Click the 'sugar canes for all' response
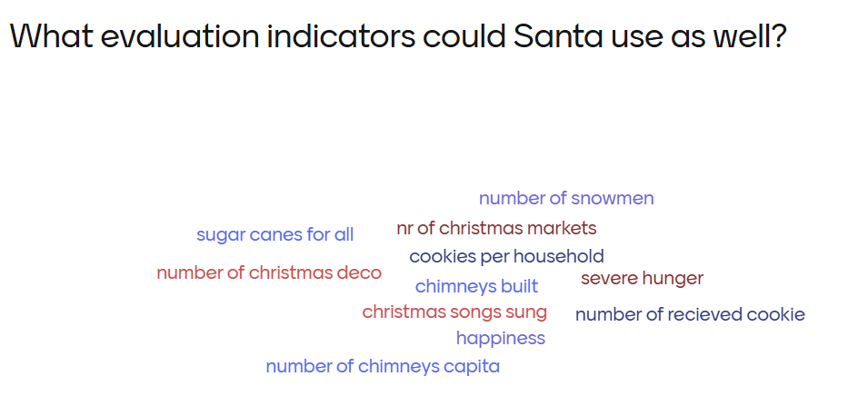Screen dimensions: 868x406 274,234
